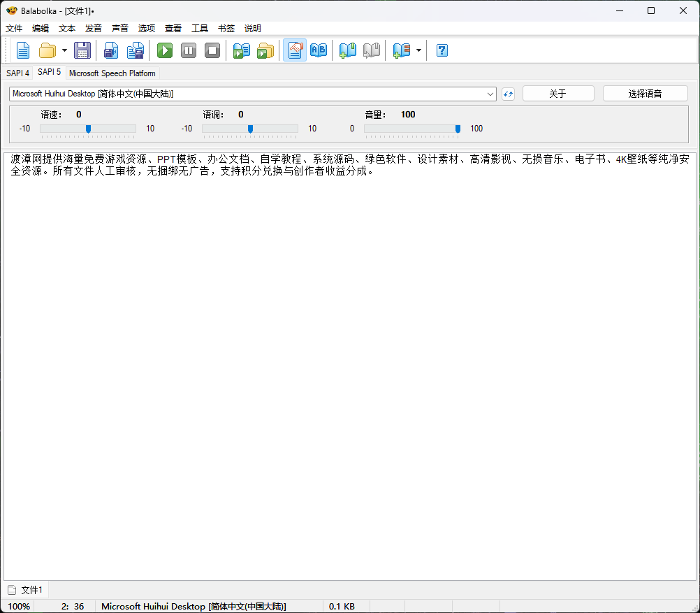Image resolution: width=700 pixels, height=613 pixels.
Task: Open the 说明 menu
Action: click(x=252, y=29)
